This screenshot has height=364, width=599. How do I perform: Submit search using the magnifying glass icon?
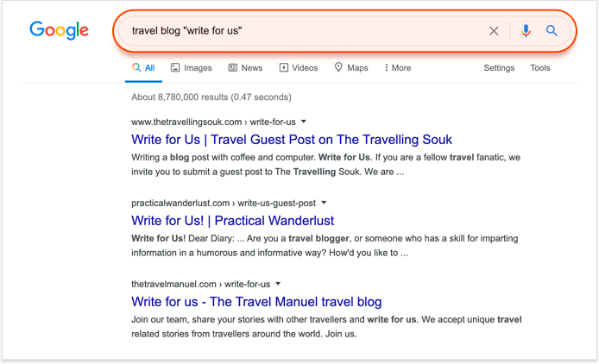tap(552, 30)
